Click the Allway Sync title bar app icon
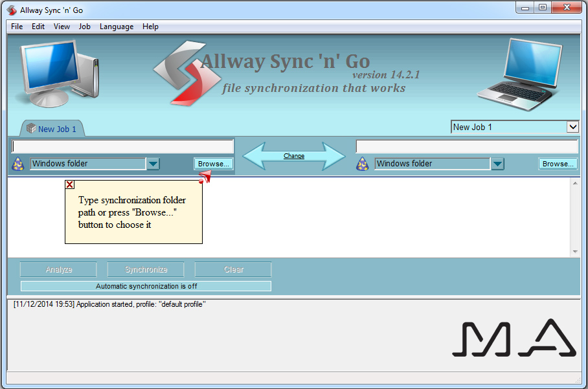Viewport: 588px width, 389px height. [12, 10]
